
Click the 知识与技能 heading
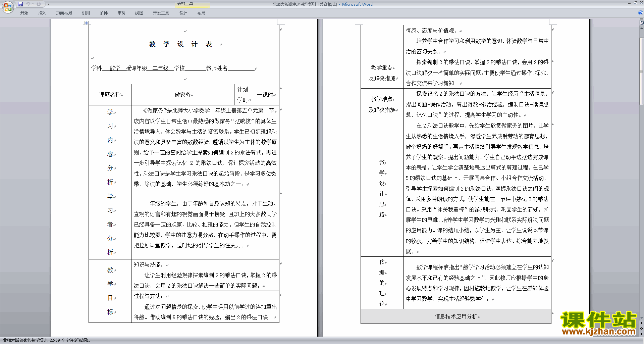coord(148,264)
